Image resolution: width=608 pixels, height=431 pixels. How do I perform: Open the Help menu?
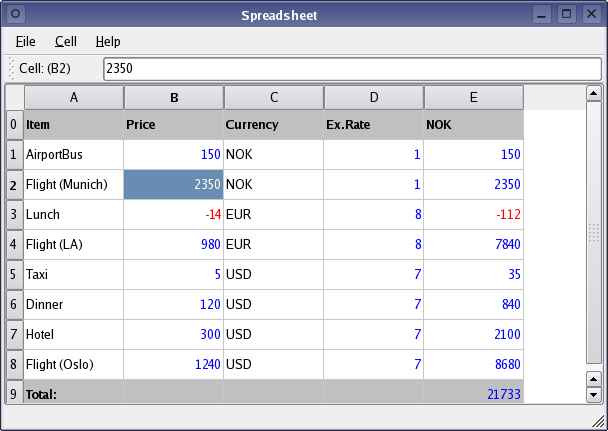108,41
